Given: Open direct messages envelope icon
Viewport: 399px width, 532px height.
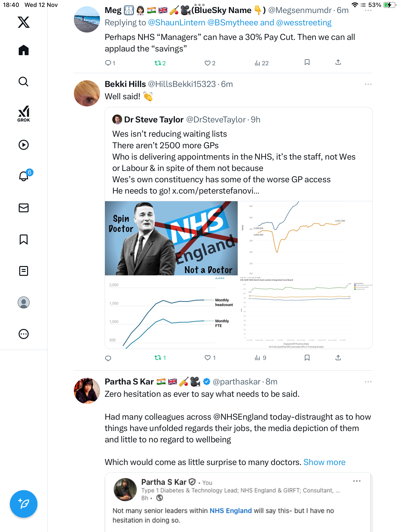Looking at the screenshot, I should (x=24, y=208).
